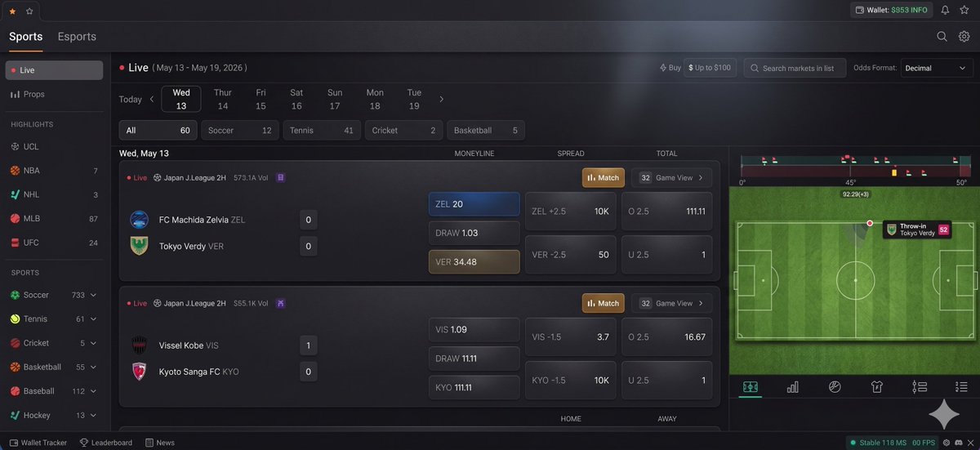980x450 pixels.
Task: Filter the list by Soccer 12
Action: click(240, 130)
